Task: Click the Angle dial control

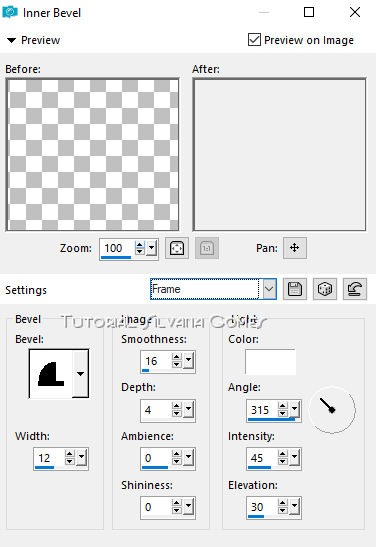Action: tap(332, 410)
